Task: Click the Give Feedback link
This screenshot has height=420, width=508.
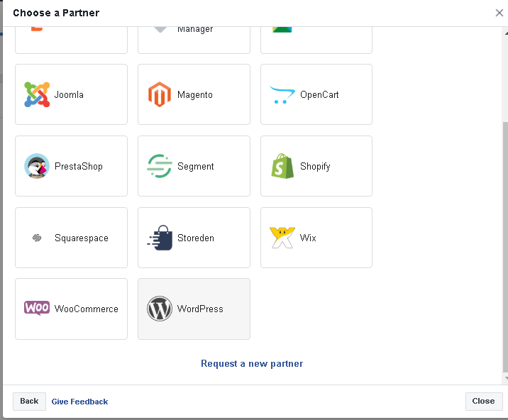Action: tap(79, 402)
